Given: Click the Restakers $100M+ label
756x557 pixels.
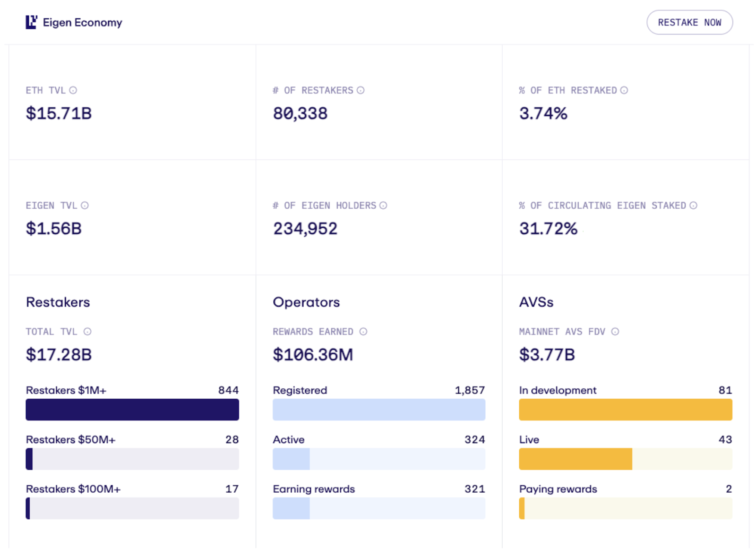Looking at the screenshot, I should [73, 489].
